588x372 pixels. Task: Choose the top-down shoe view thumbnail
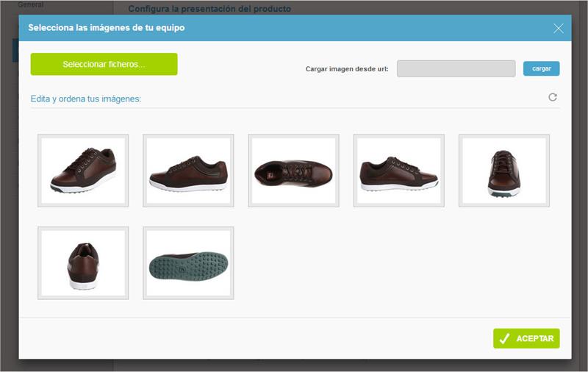point(293,171)
